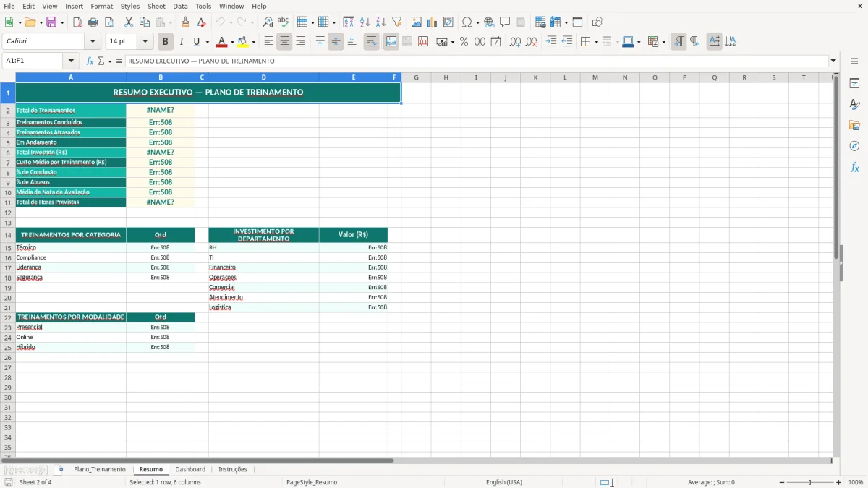Open the sidebar Properties panel icon
Viewport: 868px width, 488px height.
(x=854, y=83)
